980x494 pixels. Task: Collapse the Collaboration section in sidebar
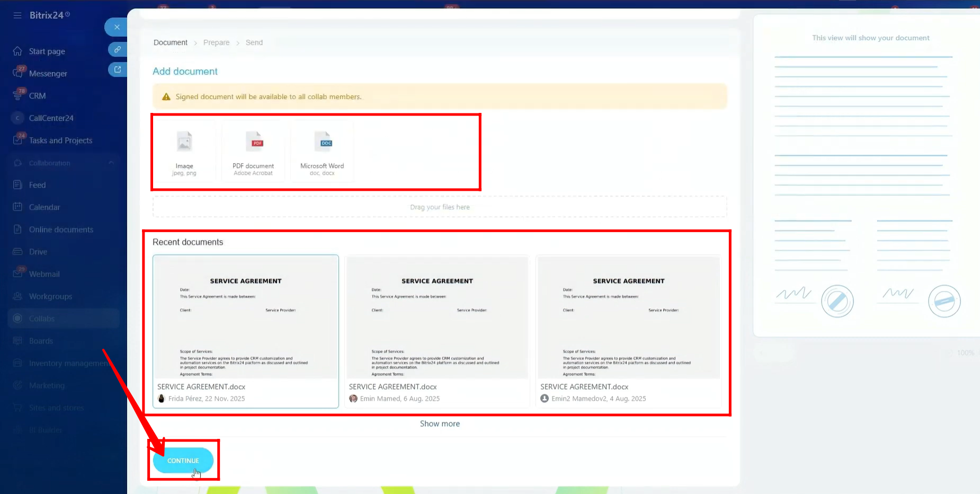[x=111, y=163]
